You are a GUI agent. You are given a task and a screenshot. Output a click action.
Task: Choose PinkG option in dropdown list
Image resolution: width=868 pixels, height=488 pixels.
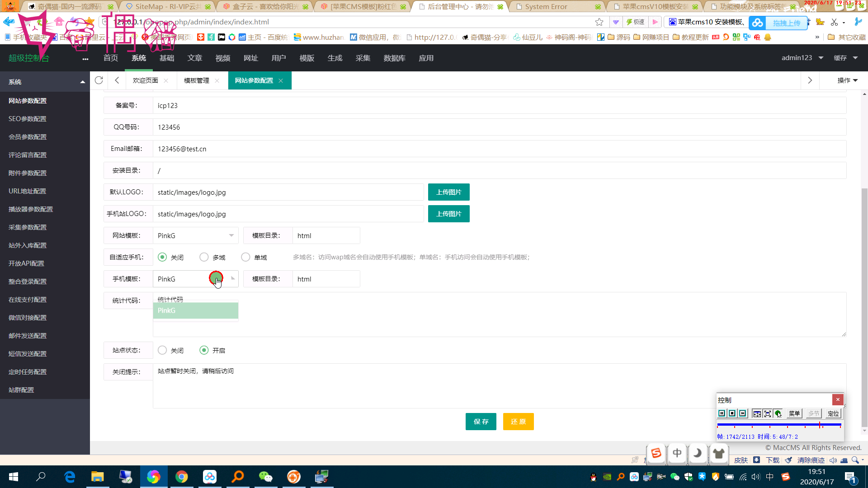click(196, 310)
